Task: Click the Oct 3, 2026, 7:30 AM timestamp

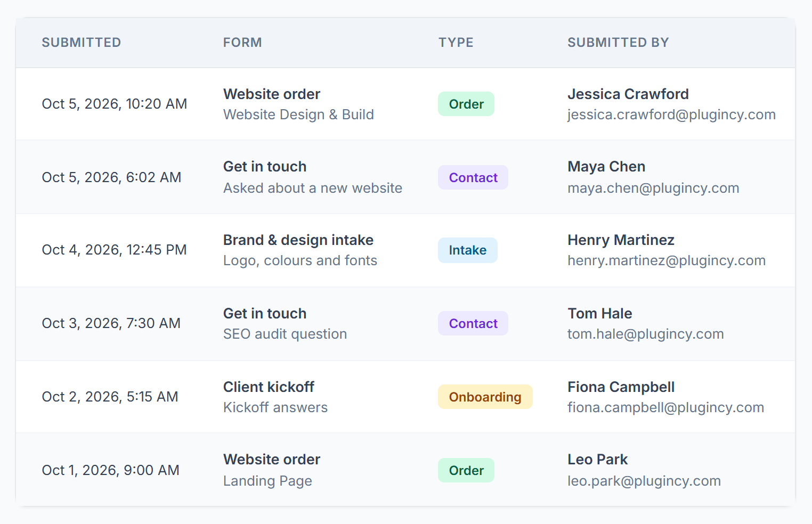Action: click(111, 323)
